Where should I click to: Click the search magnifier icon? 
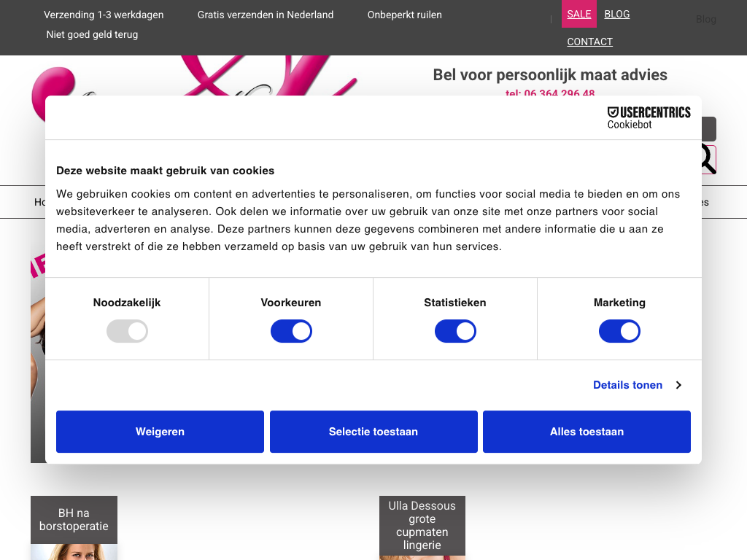pyautogui.click(x=708, y=160)
